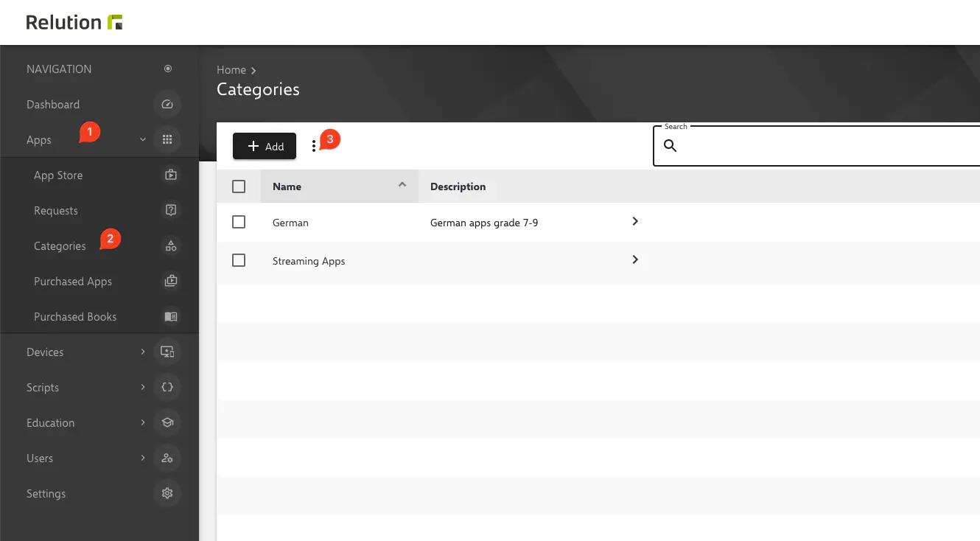The image size is (980, 541).
Task: Click the Apps grid icon
Action: 167,140
